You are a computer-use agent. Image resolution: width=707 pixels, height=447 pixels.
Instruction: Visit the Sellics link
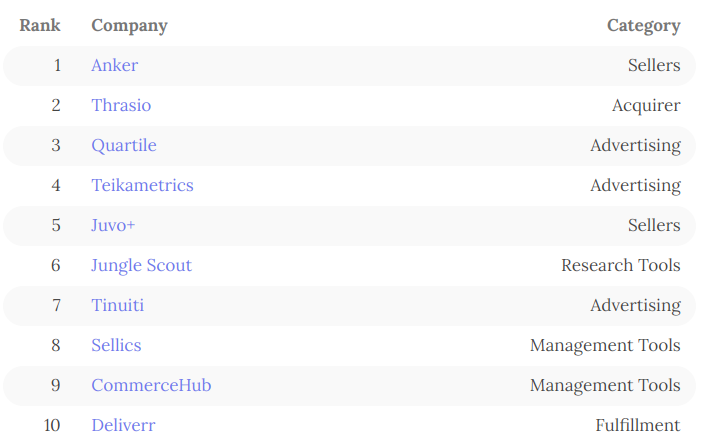coord(116,346)
